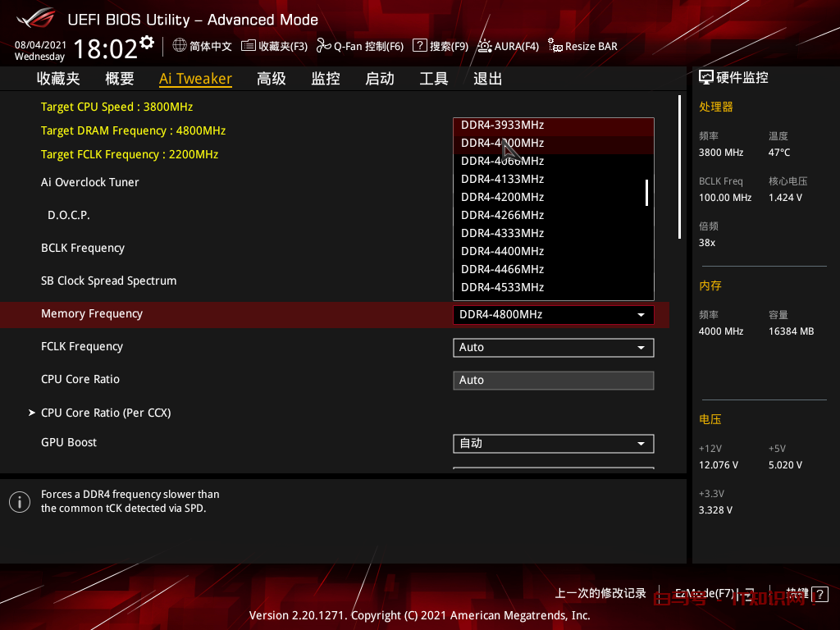This screenshot has height=630, width=840.
Task: Open AURA (F4) lighting icon
Action: 485,46
